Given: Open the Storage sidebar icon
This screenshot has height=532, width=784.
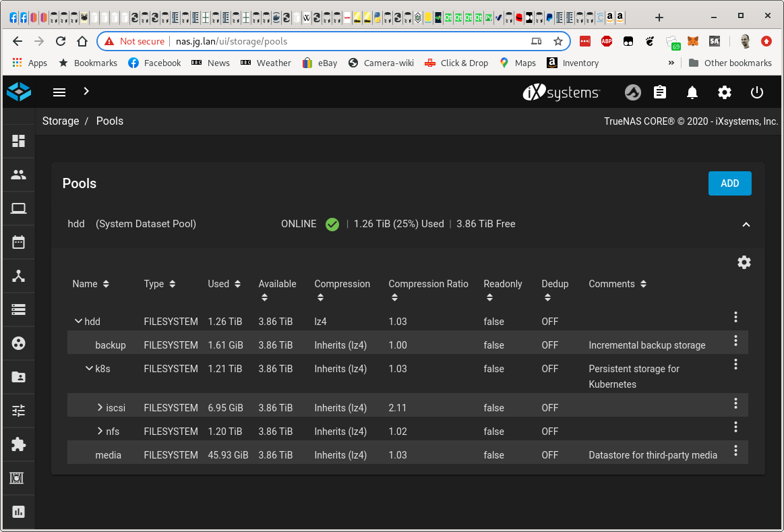Looking at the screenshot, I should 18,309.
